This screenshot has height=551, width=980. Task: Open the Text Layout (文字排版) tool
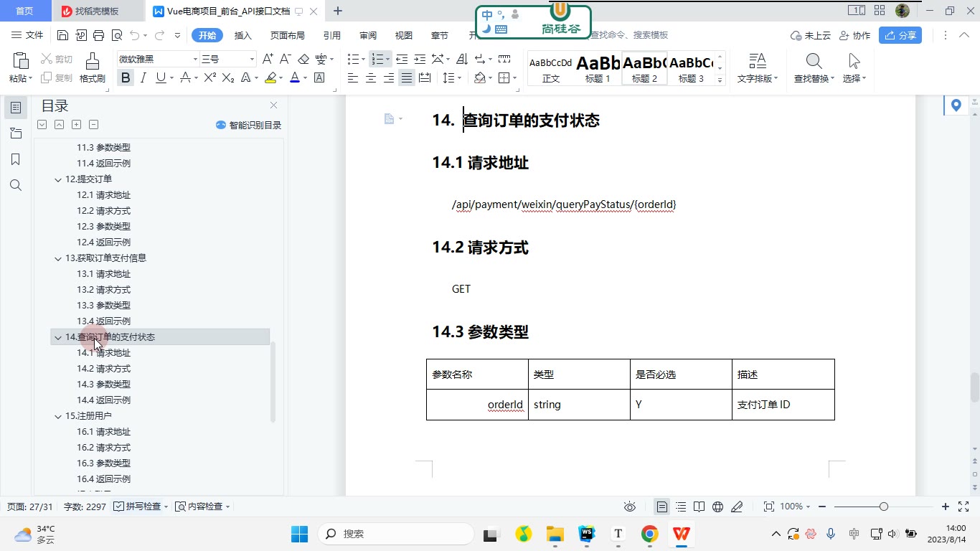pos(758,68)
